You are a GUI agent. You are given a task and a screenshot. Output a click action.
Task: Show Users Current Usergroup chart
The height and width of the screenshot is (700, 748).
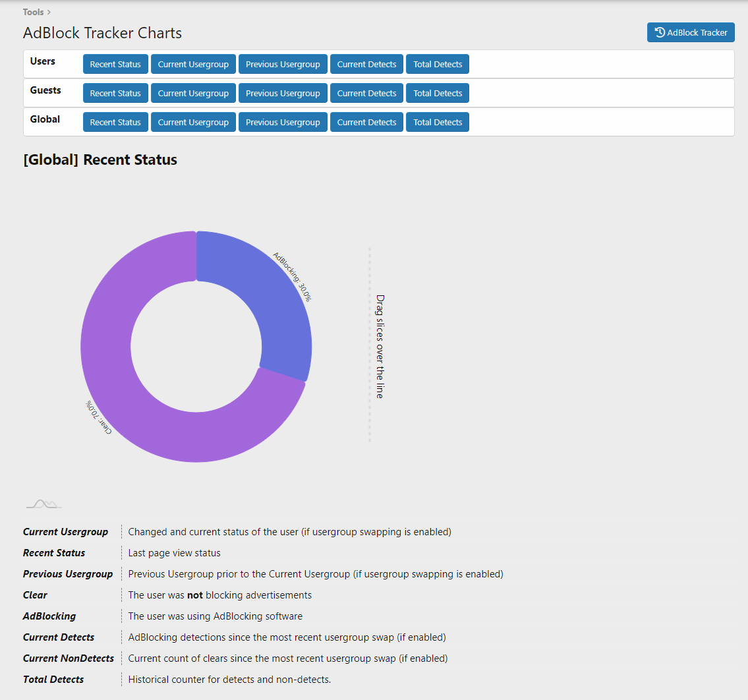tap(193, 65)
